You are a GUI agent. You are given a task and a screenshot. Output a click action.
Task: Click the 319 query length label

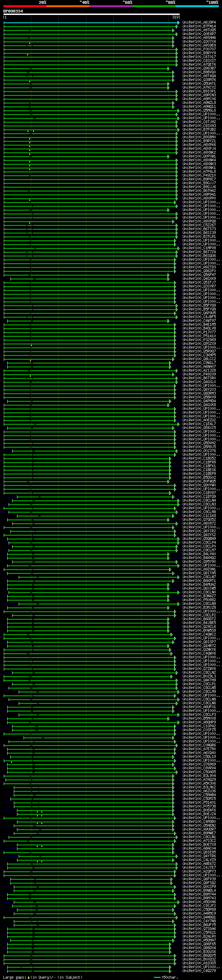[x=175, y=17]
